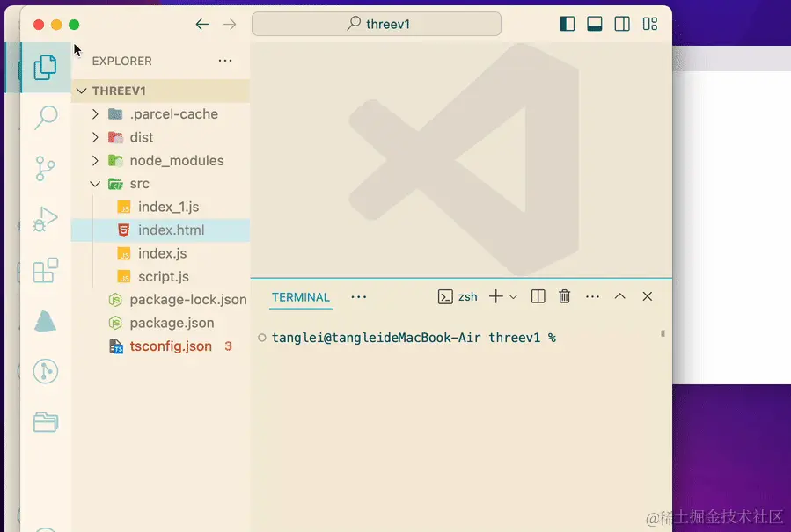Go back with the left arrow
The height and width of the screenshot is (532, 791).
(x=201, y=25)
